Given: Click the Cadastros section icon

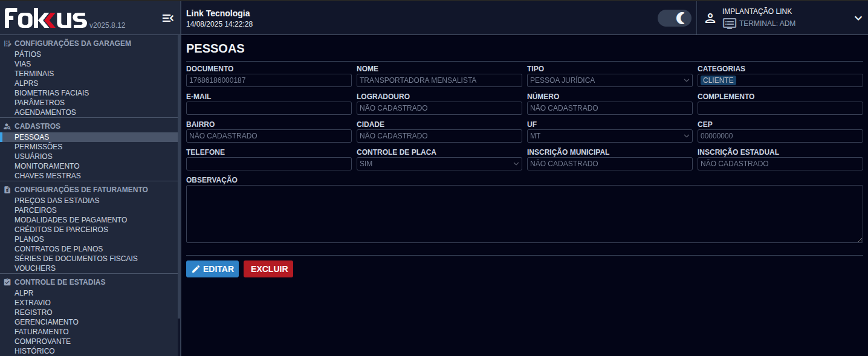Looking at the screenshot, I should point(7,126).
